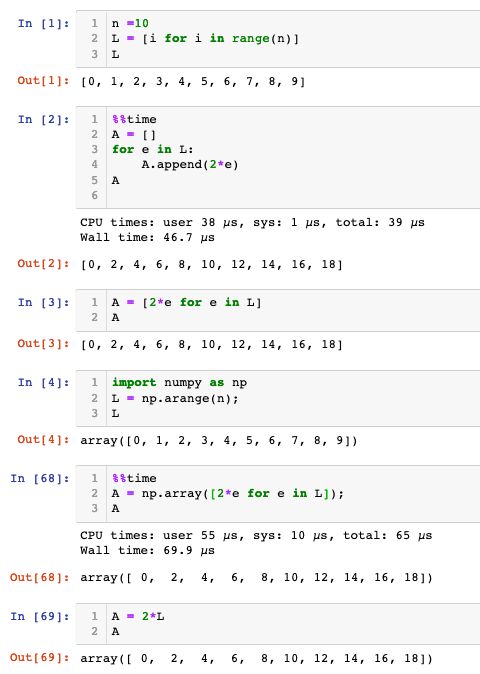480x674 pixels.
Task: Place cursor in the n =10 line
Action: pos(130,23)
